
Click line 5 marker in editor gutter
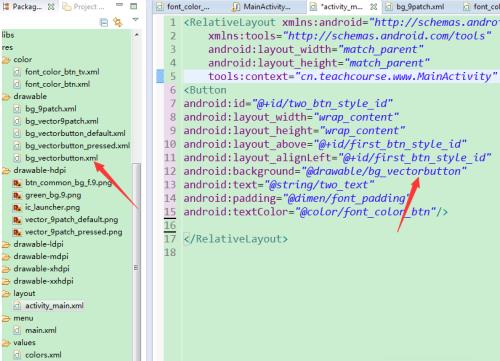point(160,76)
